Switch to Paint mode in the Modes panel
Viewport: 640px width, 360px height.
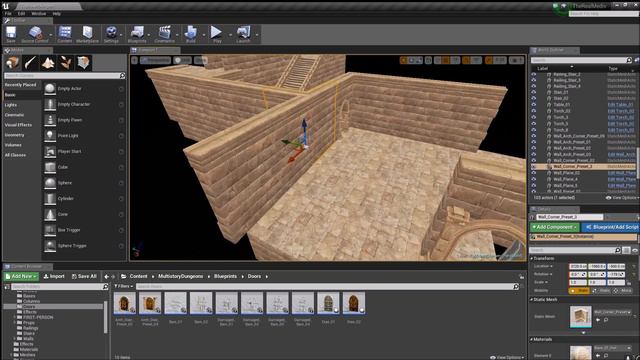[x=30, y=63]
